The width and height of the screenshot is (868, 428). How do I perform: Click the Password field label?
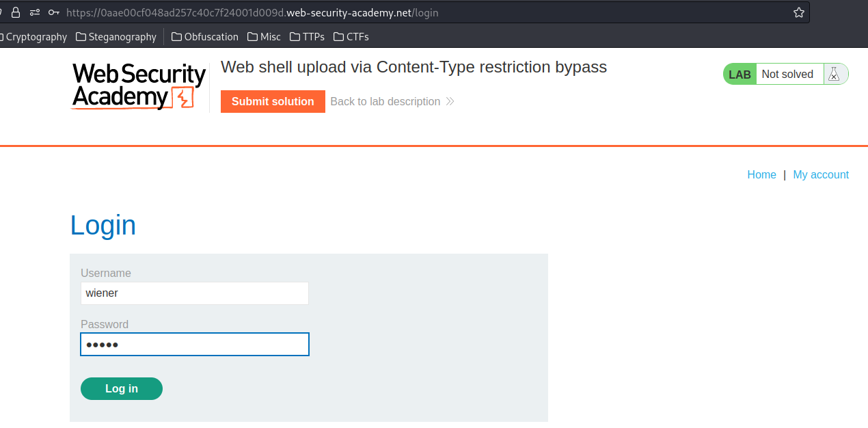click(105, 324)
